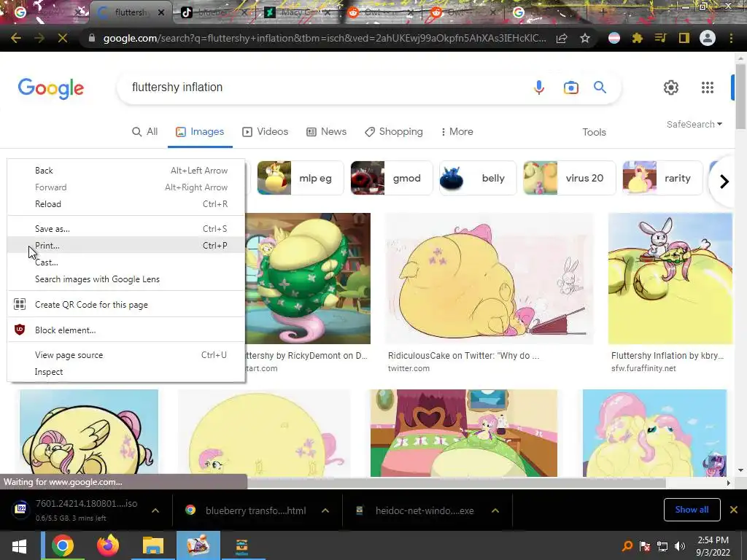Select the belly suggestion chip
This screenshot has width=747, height=560.
tap(477, 178)
